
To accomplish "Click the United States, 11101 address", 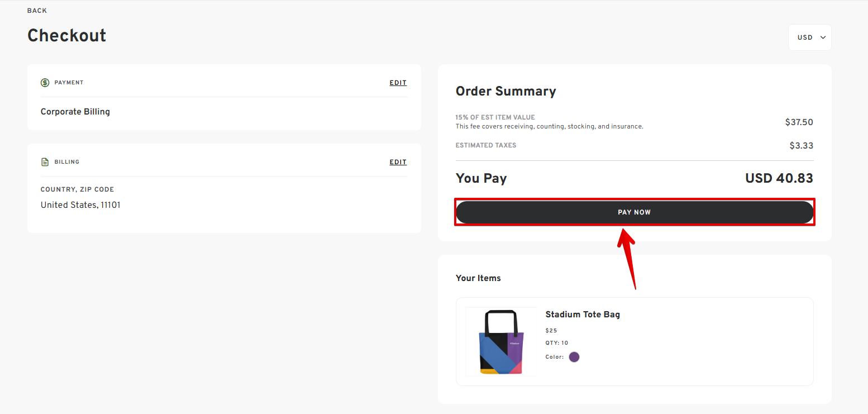I will [80, 205].
